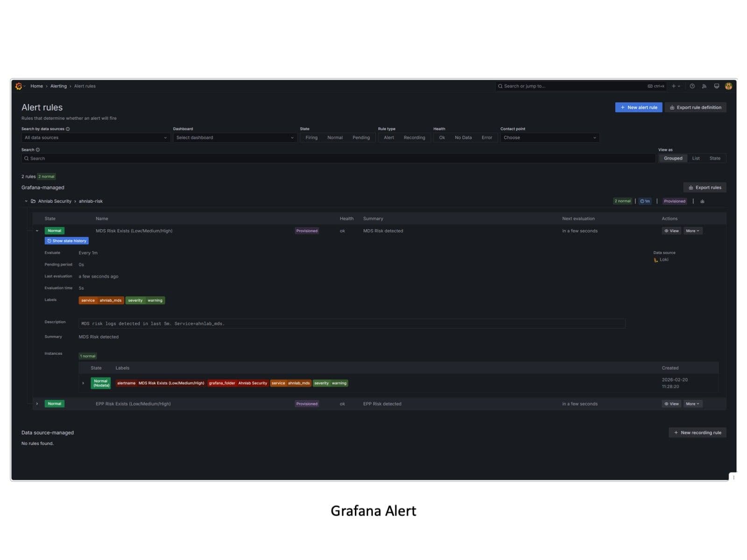Click the 1m evaluation interval badge

645,202
